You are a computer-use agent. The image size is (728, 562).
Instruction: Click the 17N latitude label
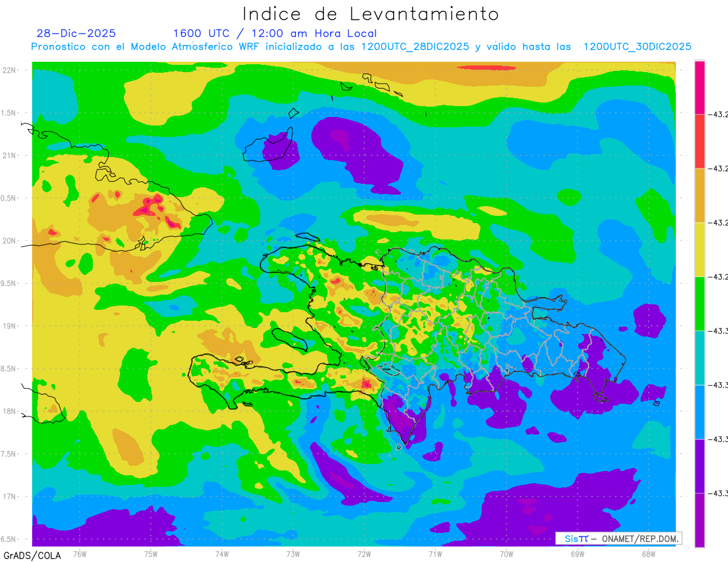click(x=10, y=497)
